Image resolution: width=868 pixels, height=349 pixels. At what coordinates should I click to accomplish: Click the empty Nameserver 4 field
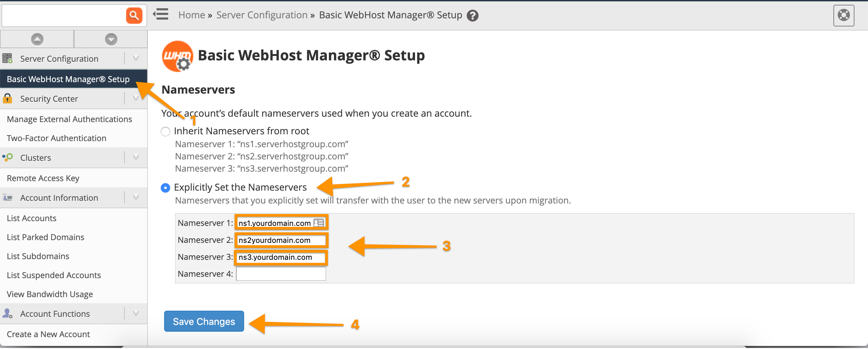pos(281,274)
